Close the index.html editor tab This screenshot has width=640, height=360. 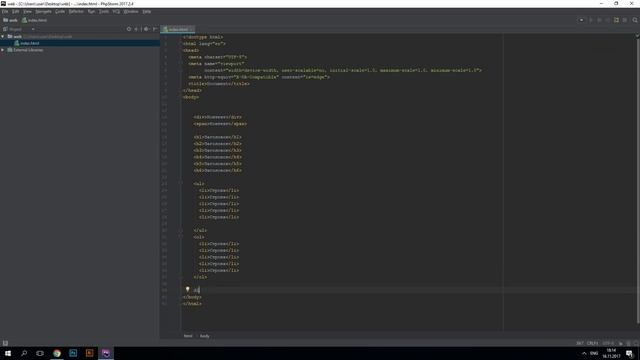pos(191,29)
